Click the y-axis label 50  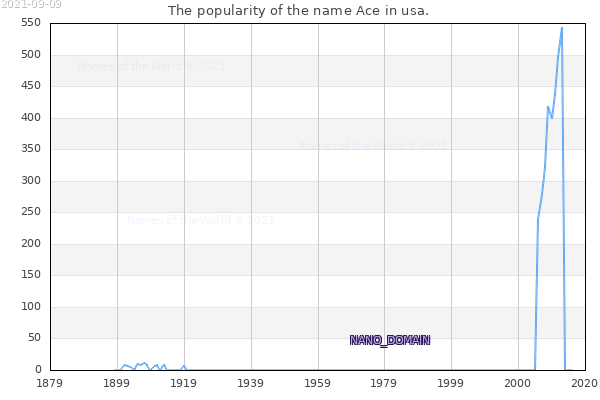click(x=34, y=338)
